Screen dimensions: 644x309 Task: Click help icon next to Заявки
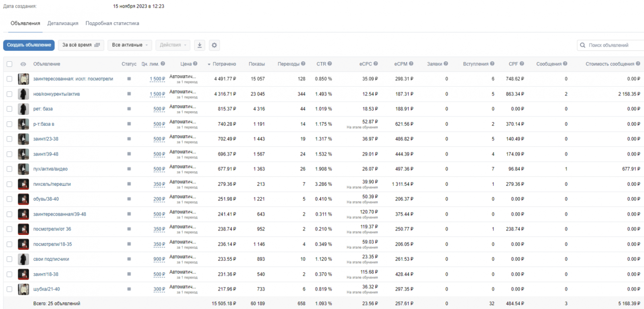coord(446,64)
